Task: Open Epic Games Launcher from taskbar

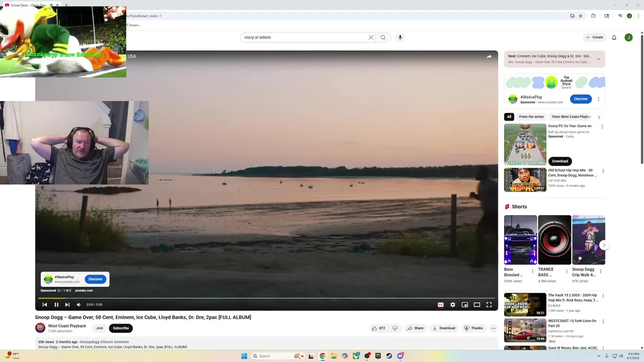Action: 378,356
